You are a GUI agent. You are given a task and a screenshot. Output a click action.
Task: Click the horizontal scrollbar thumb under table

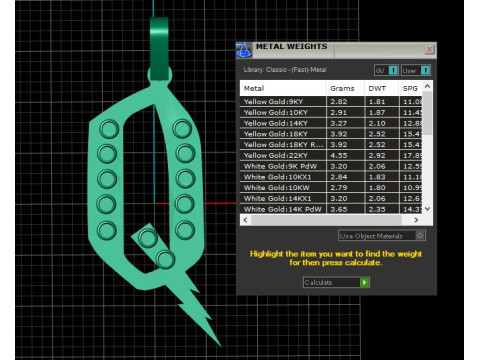[x=326, y=220]
